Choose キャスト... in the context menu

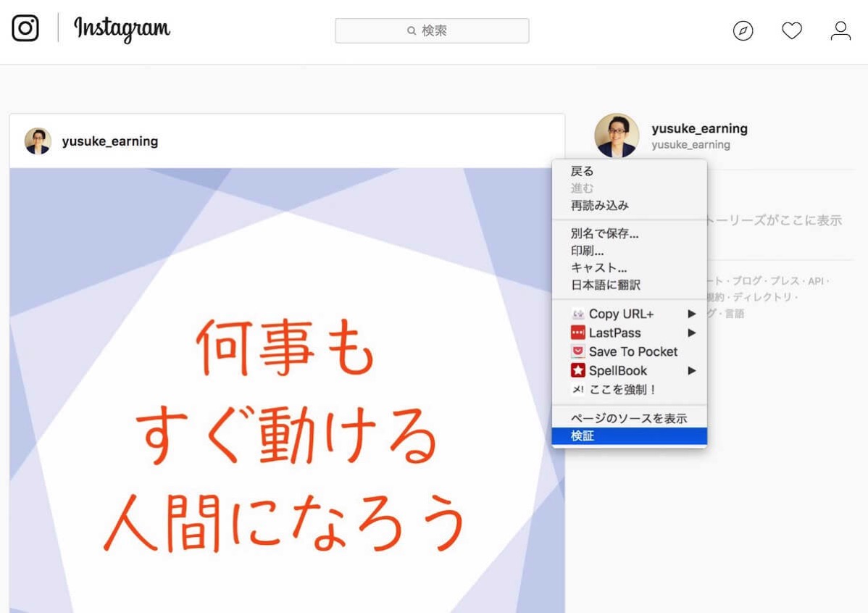point(630,268)
